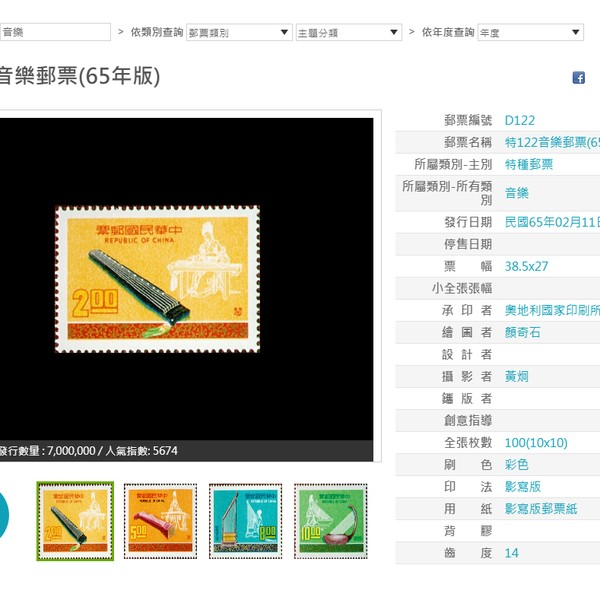This screenshot has height=600, width=600.
Task: Select the 8.00 blue stamp thumbnail
Action: pos(246,521)
